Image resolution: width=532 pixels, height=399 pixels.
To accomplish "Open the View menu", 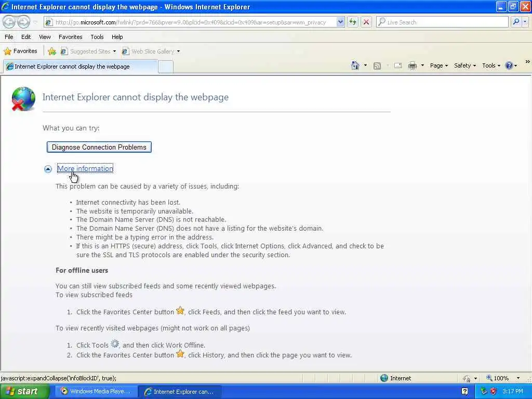I will (x=45, y=37).
